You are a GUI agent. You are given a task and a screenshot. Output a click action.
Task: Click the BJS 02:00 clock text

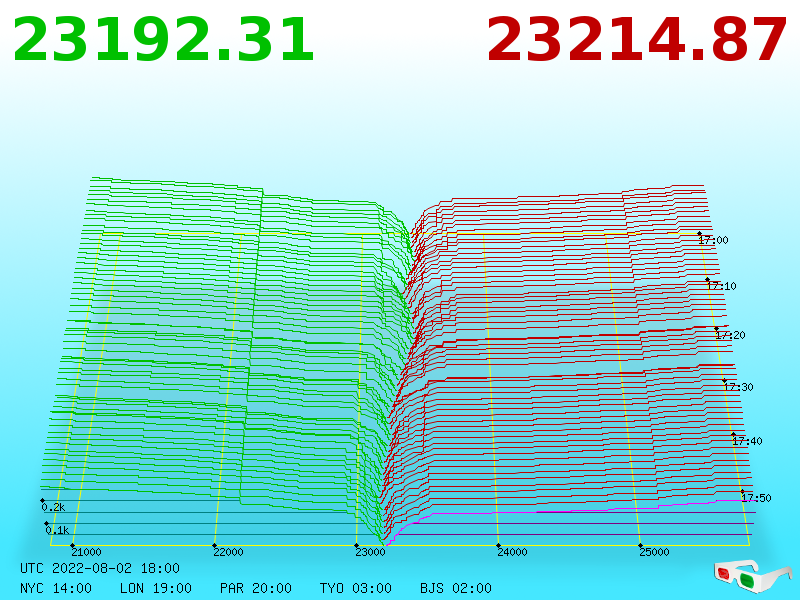click(456, 588)
